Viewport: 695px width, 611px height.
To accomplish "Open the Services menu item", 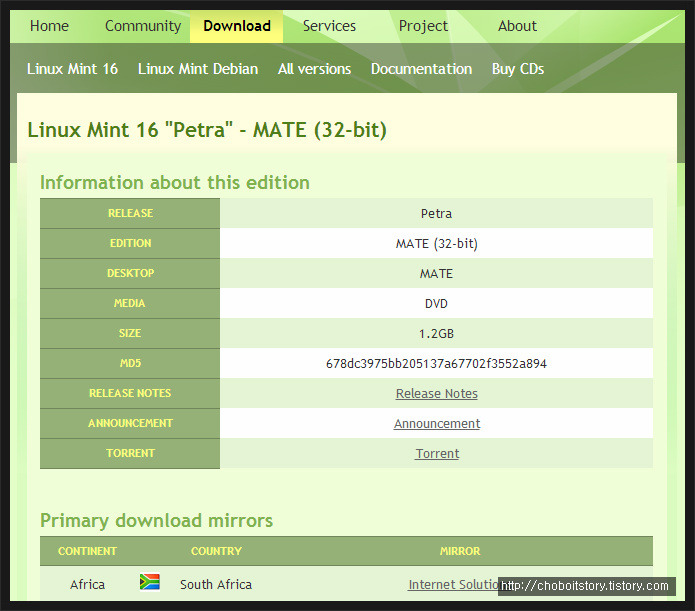I will click(329, 26).
